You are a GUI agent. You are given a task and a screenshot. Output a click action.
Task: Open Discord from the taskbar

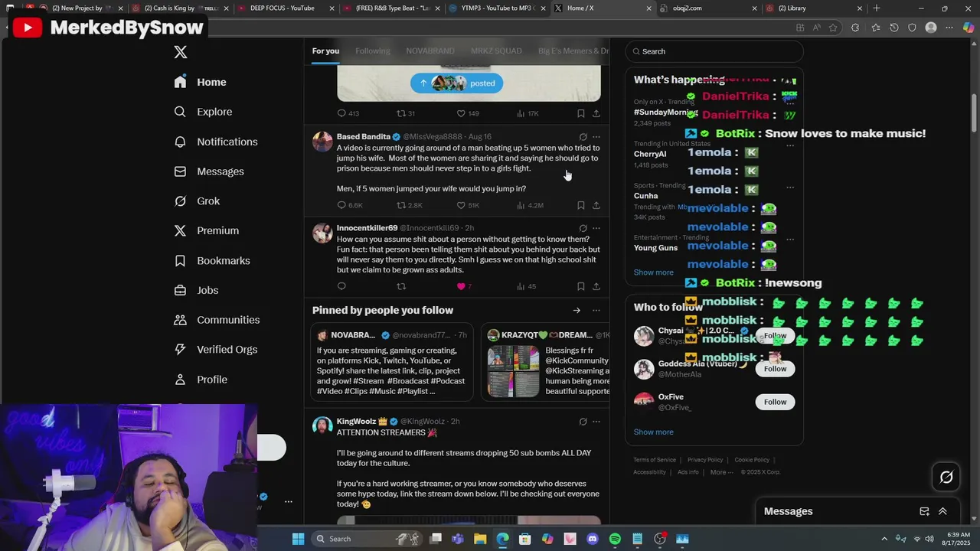point(593,539)
